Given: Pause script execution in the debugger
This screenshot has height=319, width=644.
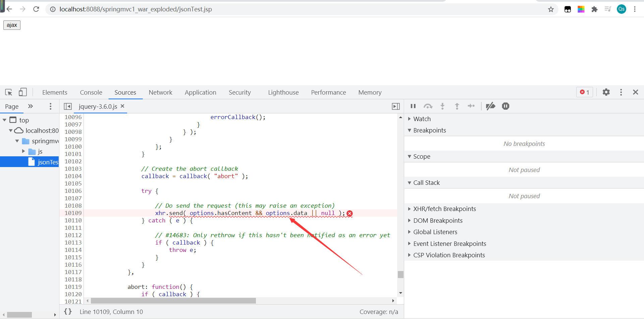Looking at the screenshot, I should coord(413,106).
